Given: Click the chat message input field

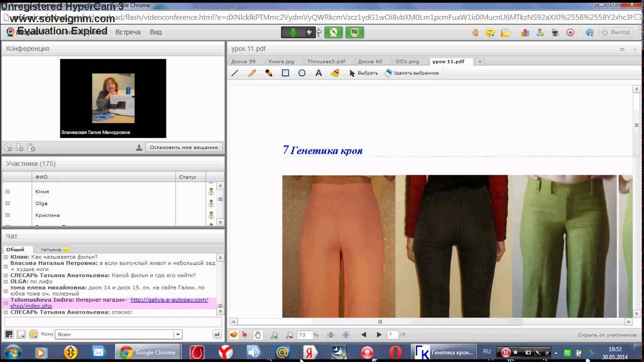Looking at the screenshot, I should (x=113, y=322).
